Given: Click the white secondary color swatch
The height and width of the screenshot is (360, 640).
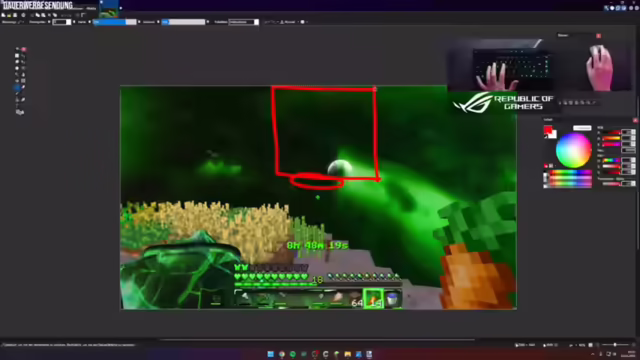Looking at the screenshot, I should point(553,135).
